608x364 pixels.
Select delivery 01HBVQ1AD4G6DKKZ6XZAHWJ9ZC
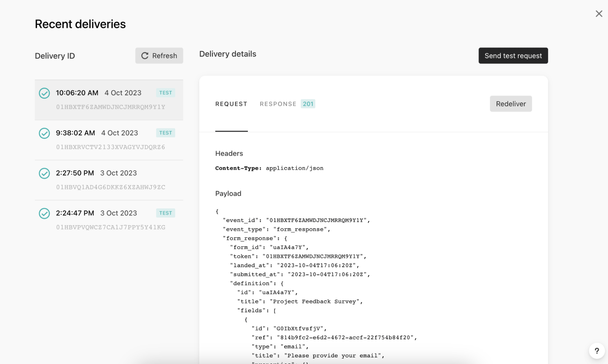[110, 187]
